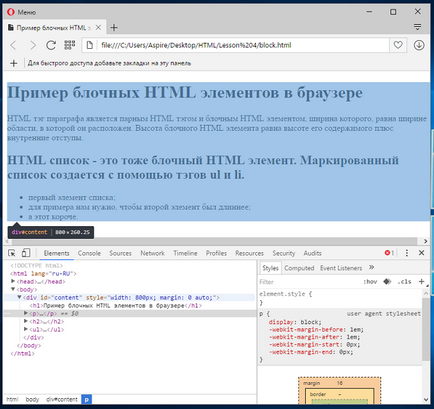Click the DOCTYPE html line

(36, 265)
